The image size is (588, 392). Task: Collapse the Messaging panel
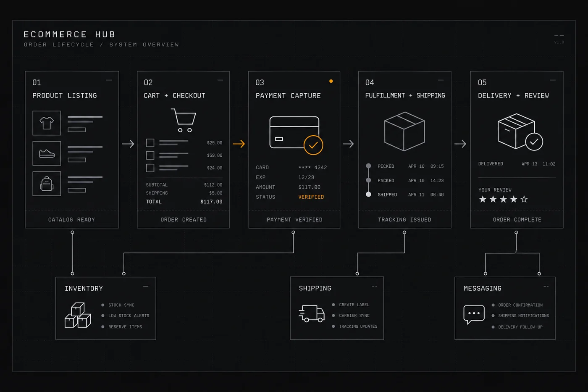point(546,286)
